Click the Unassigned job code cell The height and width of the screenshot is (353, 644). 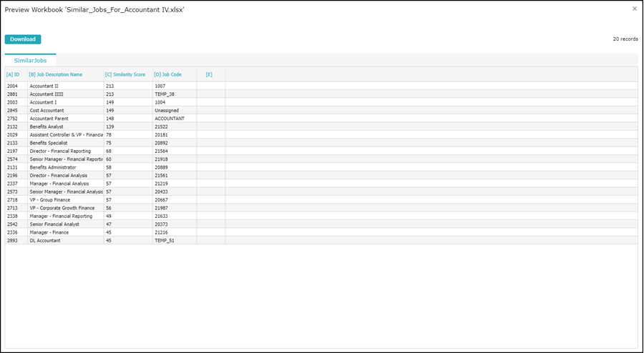(x=166, y=111)
